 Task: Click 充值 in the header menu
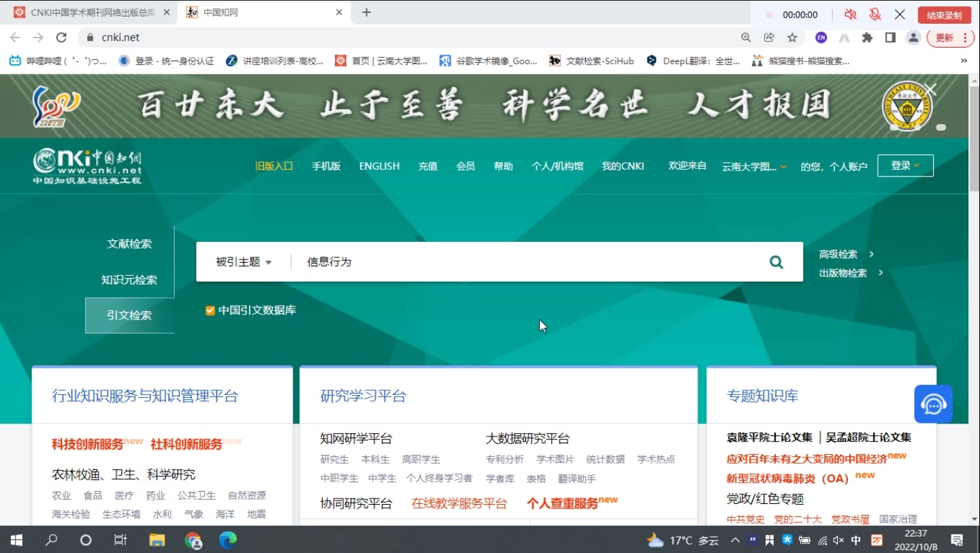427,166
